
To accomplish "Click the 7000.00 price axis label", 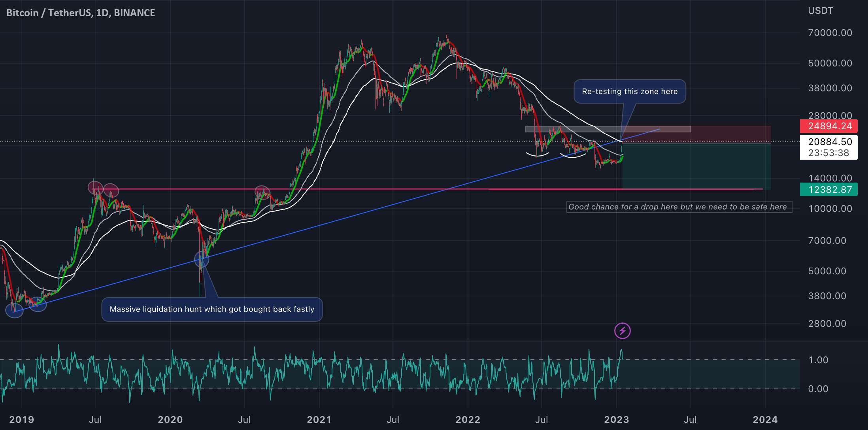I will coord(827,241).
